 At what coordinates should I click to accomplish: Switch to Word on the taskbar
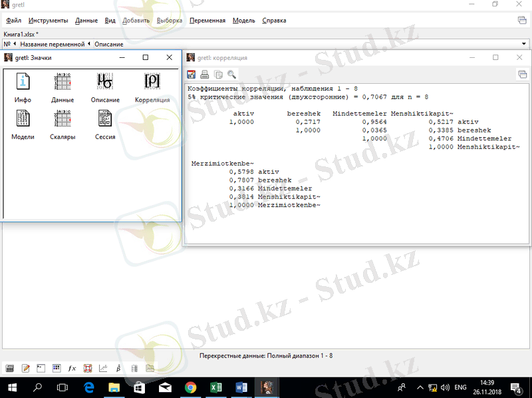point(241,387)
